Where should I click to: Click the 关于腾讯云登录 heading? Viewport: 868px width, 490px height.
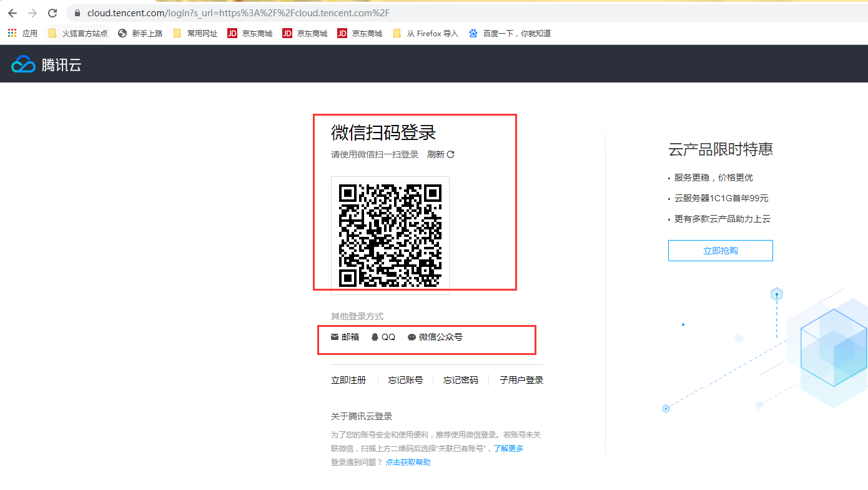pyautogui.click(x=362, y=416)
